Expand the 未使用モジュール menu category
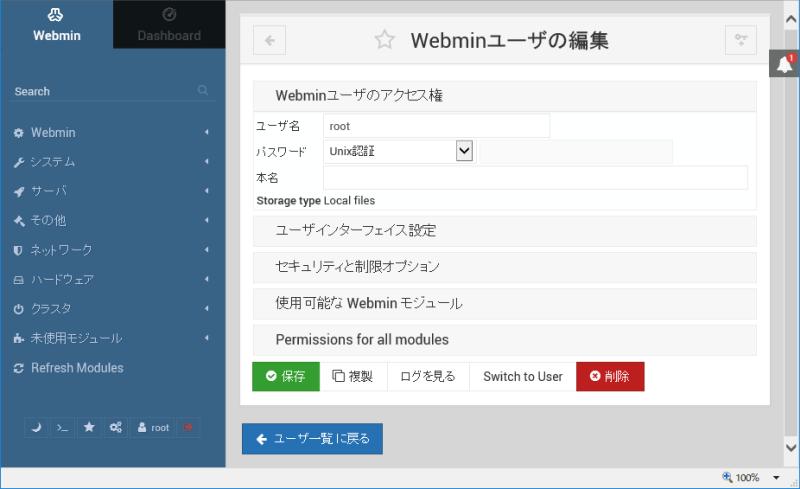 pos(113,338)
